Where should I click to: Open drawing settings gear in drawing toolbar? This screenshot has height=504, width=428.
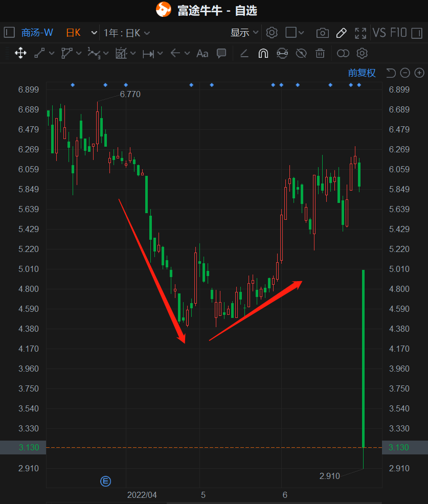point(362,53)
